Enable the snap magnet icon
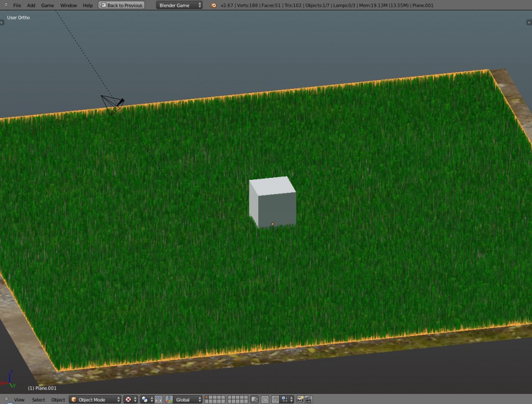 (x=276, y=399)
